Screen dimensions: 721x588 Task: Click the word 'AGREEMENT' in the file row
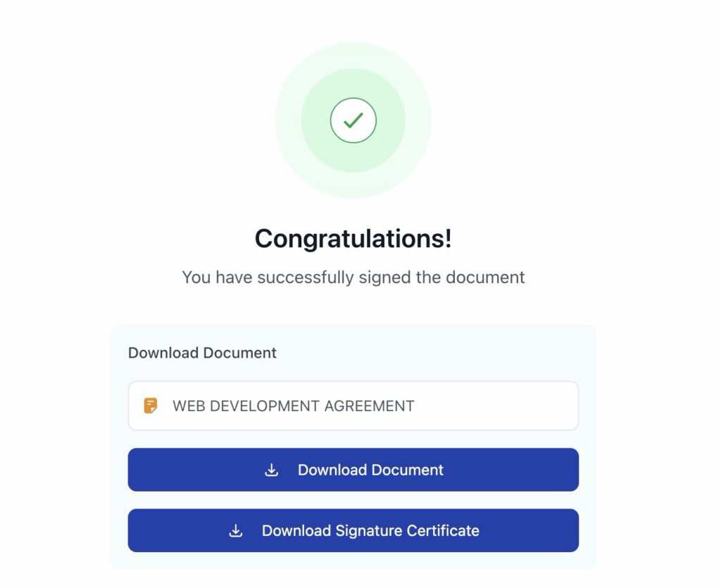pos(369,406)
